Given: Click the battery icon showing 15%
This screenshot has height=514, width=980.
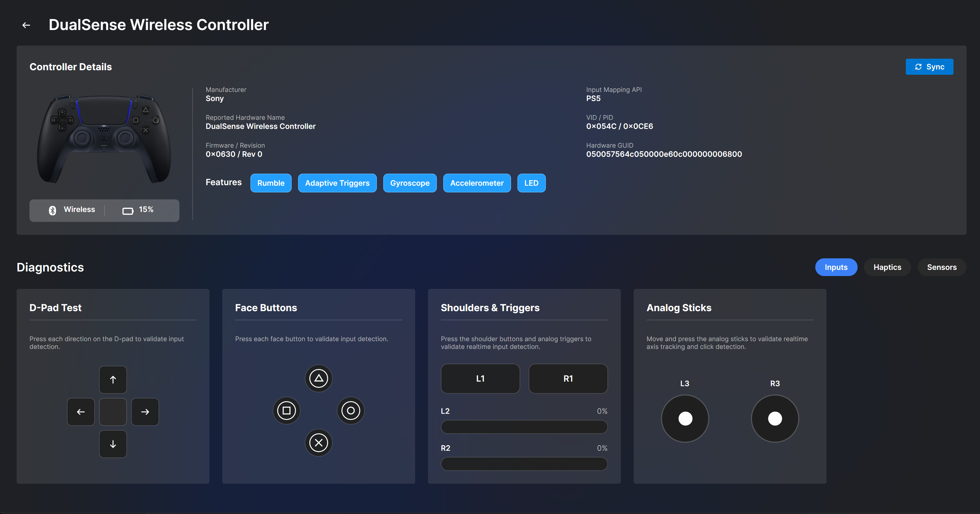Looking at the screenshot, I should (128, 211).
